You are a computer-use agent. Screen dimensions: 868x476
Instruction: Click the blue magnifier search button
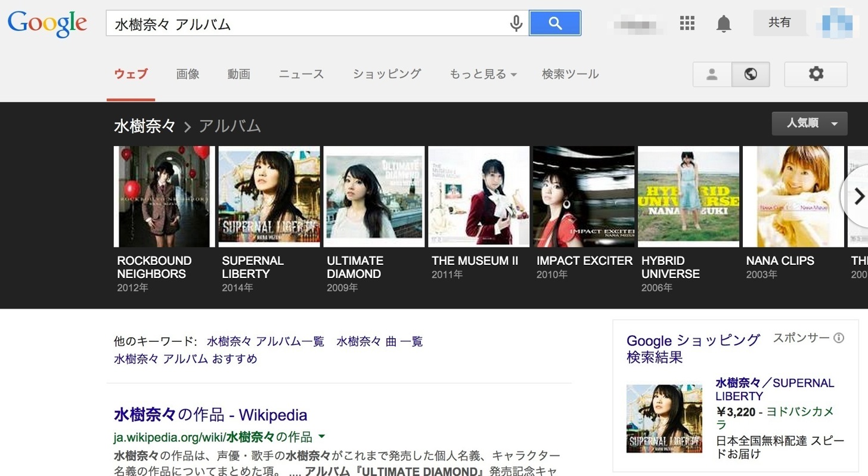555,23
